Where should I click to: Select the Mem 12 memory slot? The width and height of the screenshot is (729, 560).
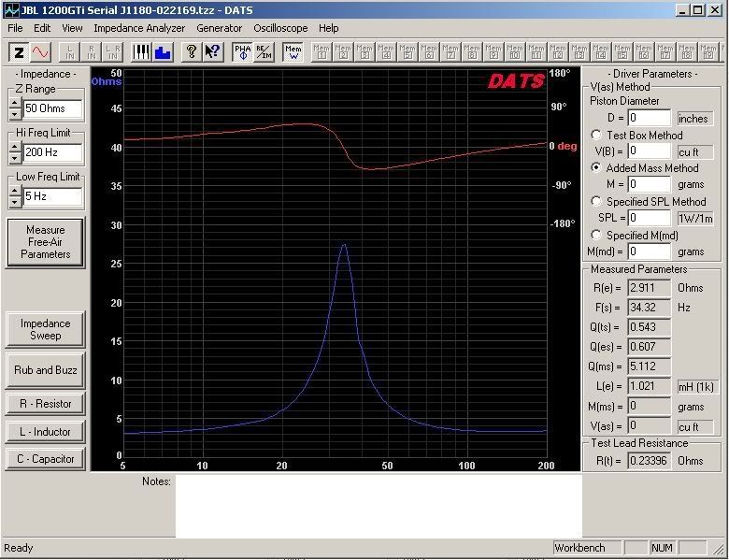coord(558,52)
